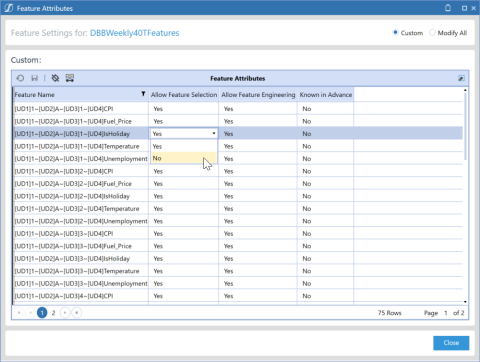The image size is (480, 362).
Task: Click Allow Feature Engineering Yes for [UD3]2 CPI
Action: pyautogui.click(x=228, y=171)
